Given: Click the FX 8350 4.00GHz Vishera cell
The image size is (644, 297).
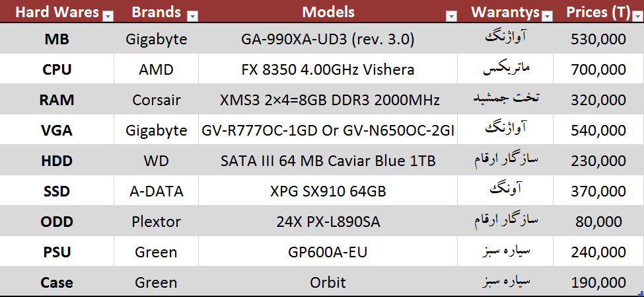Looking at the screenshot, I should (328, 69).
